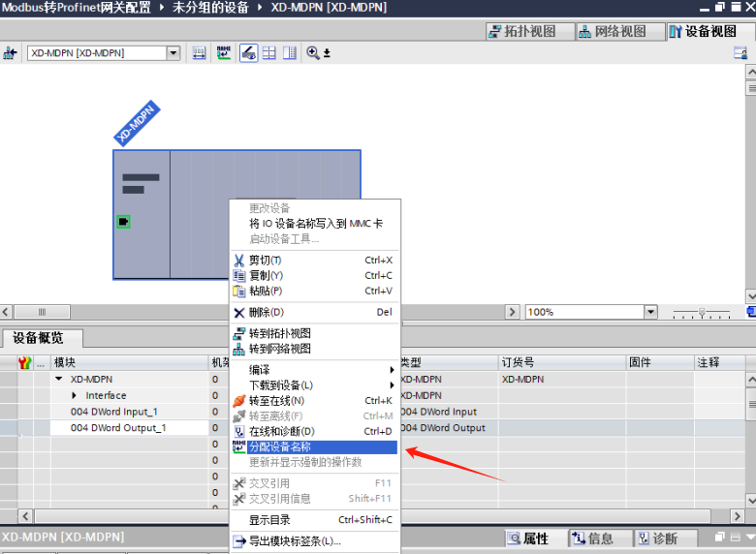Choose 转到拓扑视图 in the context menu
756x554 pixels.
(315, 333)
